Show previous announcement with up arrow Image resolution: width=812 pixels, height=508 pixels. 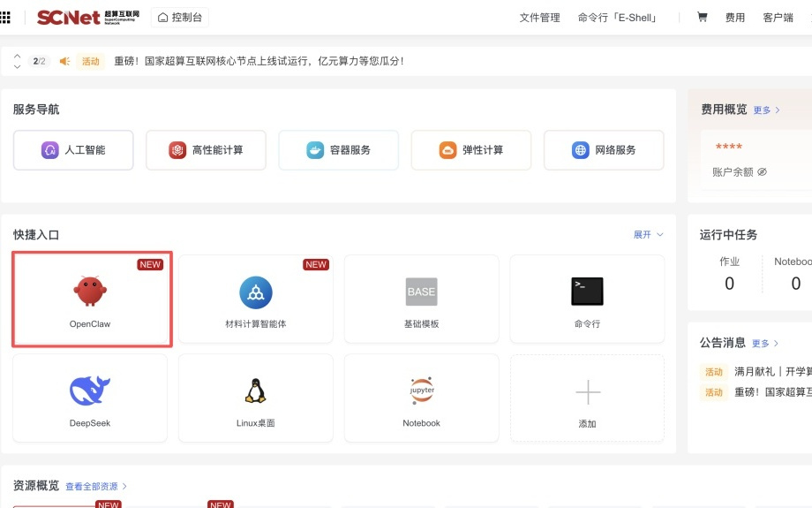[x=17, y=56]
